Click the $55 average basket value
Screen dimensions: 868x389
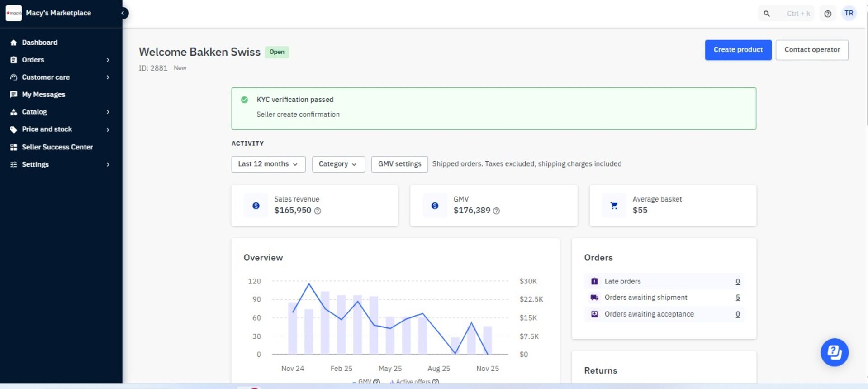(640, 211)
